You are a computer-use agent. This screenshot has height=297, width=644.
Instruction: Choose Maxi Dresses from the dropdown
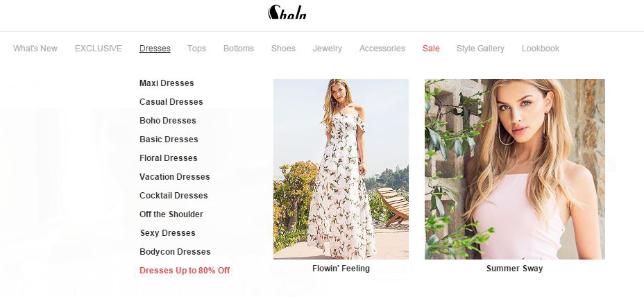click(167, 83)
